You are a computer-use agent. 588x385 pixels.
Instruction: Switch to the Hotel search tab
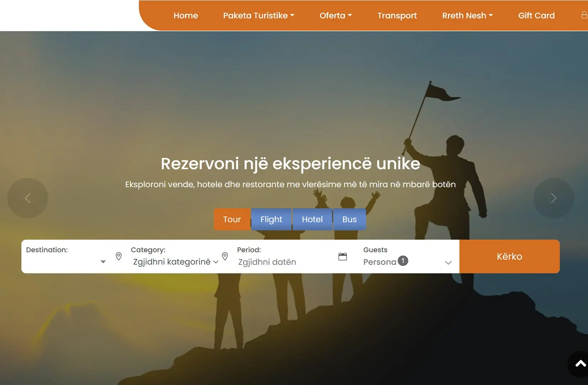[x=312, y=220]
